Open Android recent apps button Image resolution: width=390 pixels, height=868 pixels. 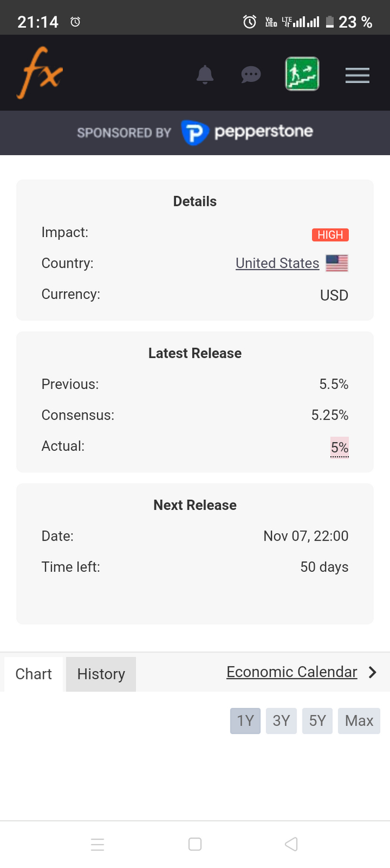point(97,845)
